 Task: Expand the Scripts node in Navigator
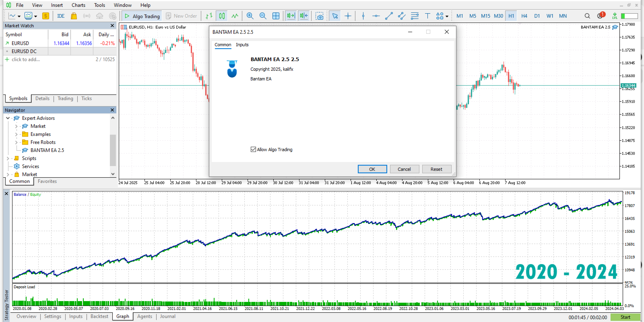(8, 158)
